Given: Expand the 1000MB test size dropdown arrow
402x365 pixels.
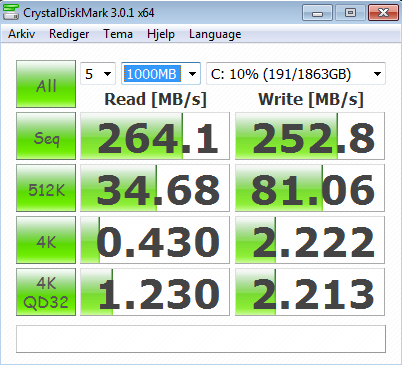Looking at the screenshot, I should (192, 73).
